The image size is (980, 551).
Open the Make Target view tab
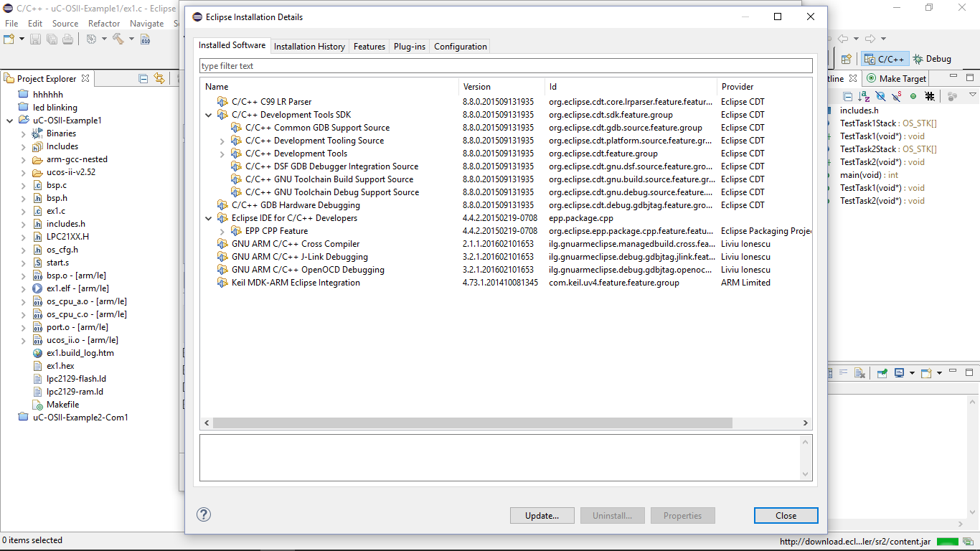(x=896, y=78)
